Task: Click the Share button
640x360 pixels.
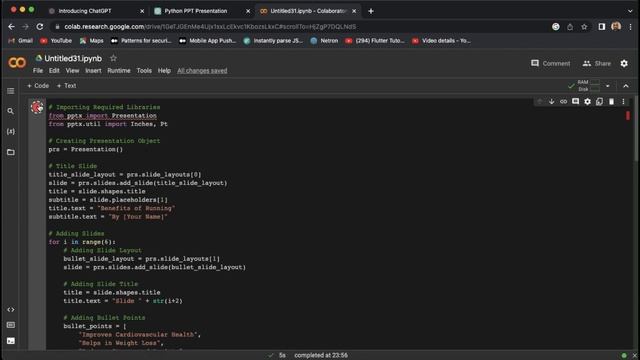Action: [x=597, y=63]
